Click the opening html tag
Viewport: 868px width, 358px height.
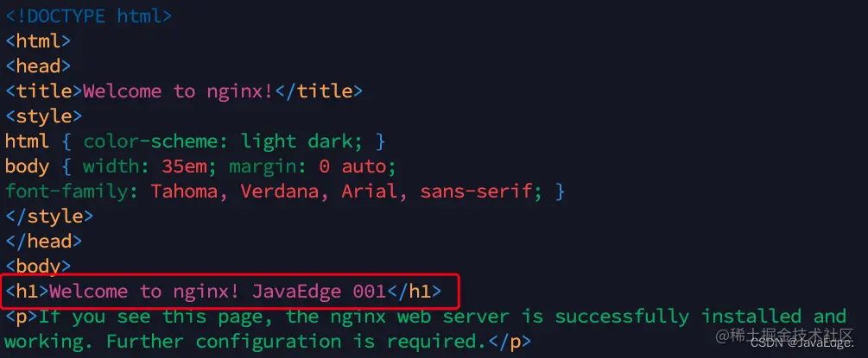point(38,41)
